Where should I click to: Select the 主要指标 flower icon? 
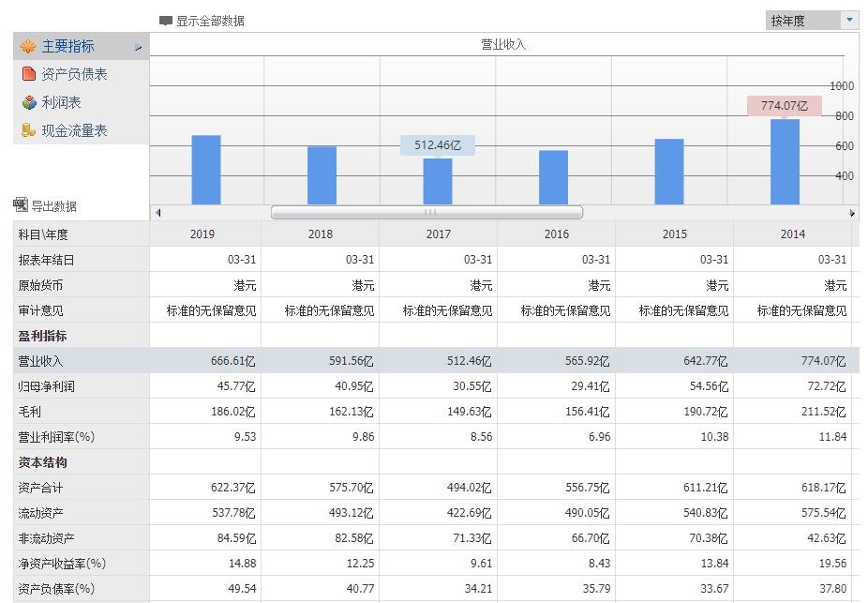click(29, 45)
